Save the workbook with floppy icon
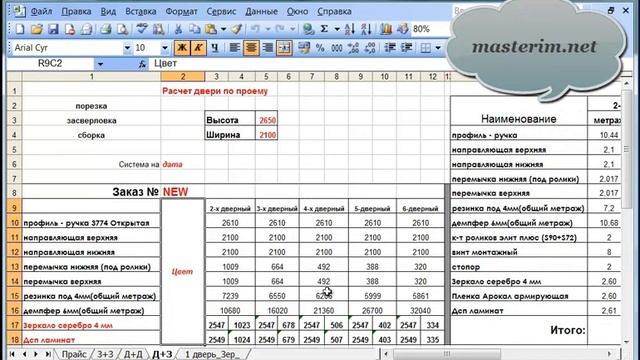This screenshot has height=360, width=640. click(53, 29)
